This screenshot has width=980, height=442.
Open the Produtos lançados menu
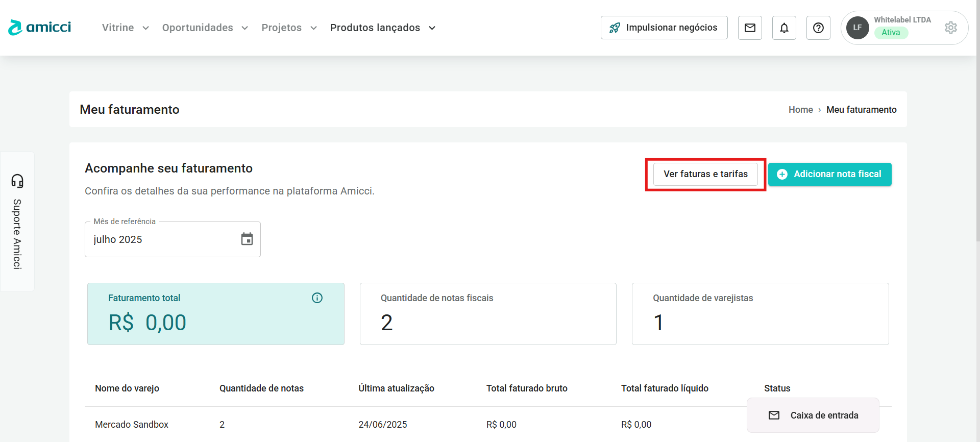coord(382,28)
